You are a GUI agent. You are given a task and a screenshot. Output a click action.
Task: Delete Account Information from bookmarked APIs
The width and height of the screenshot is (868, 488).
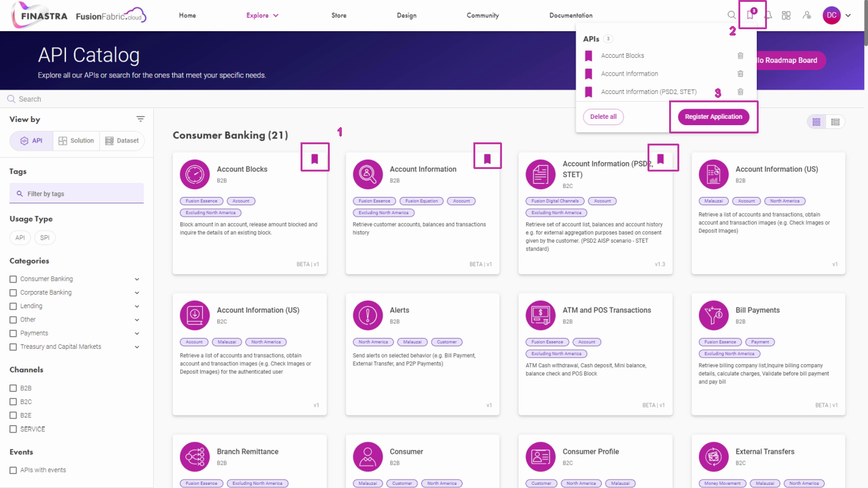(x=740, y=74)
